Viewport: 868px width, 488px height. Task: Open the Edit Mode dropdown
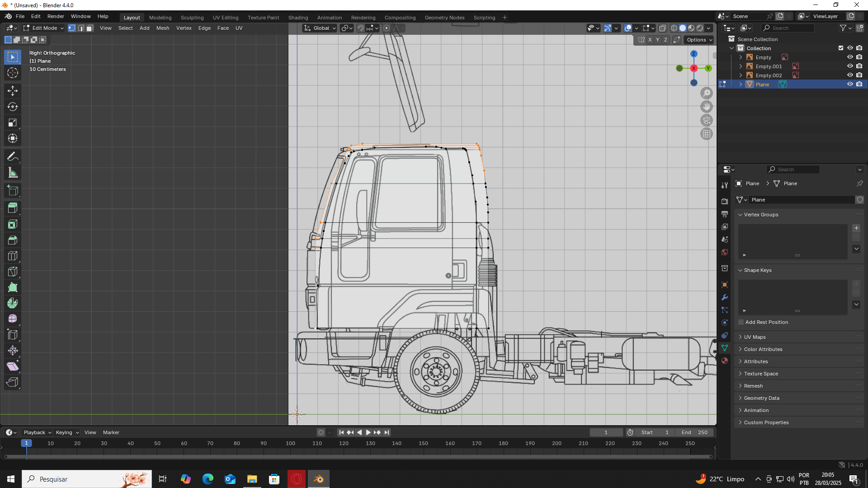(44, 28)
